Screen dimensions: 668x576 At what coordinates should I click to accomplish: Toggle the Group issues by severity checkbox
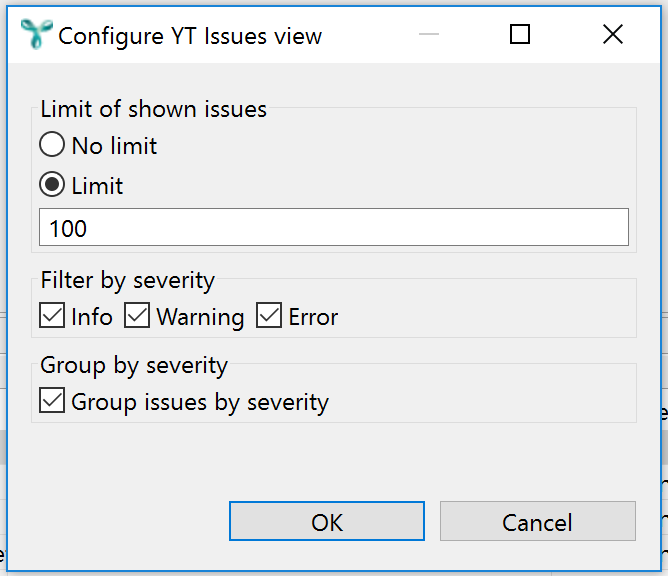[x=52, y=400]
